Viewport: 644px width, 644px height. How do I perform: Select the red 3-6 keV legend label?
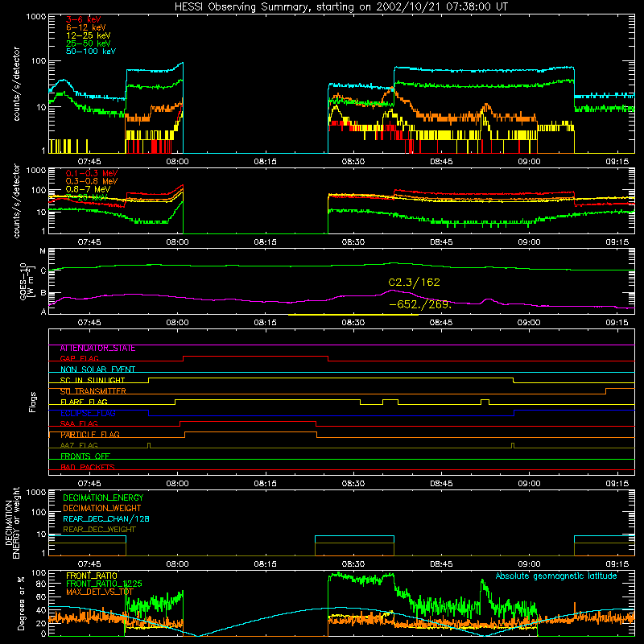tap(84, 19)
